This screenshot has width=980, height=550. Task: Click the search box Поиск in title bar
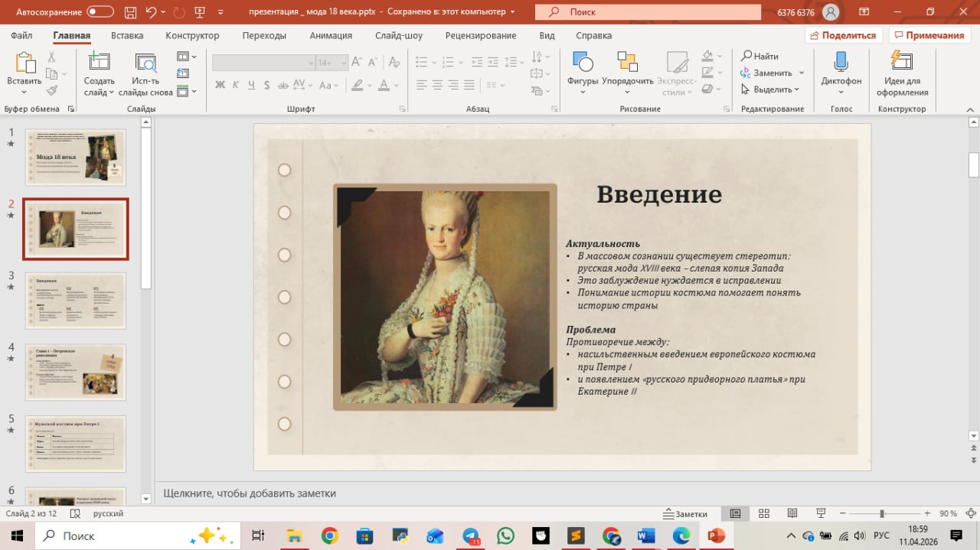648,12
